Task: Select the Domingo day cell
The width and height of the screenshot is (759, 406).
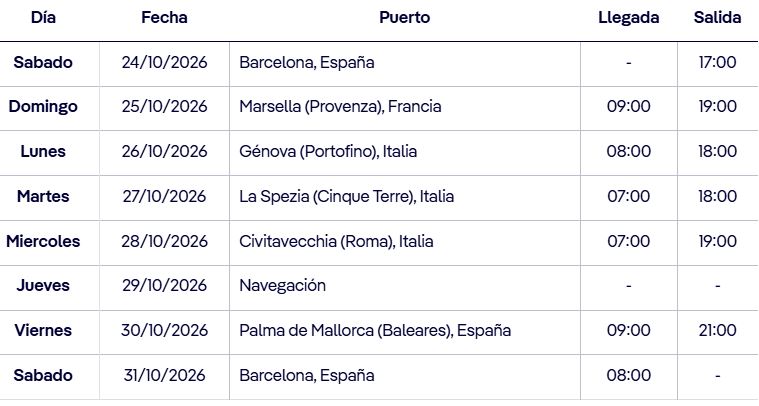Action: point(43,107)
